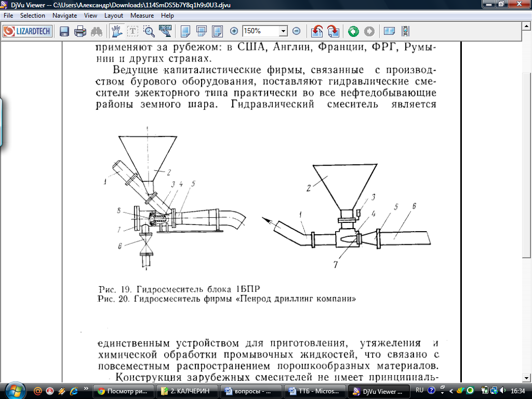Open Find with the binoculars icon

[96, 32]
